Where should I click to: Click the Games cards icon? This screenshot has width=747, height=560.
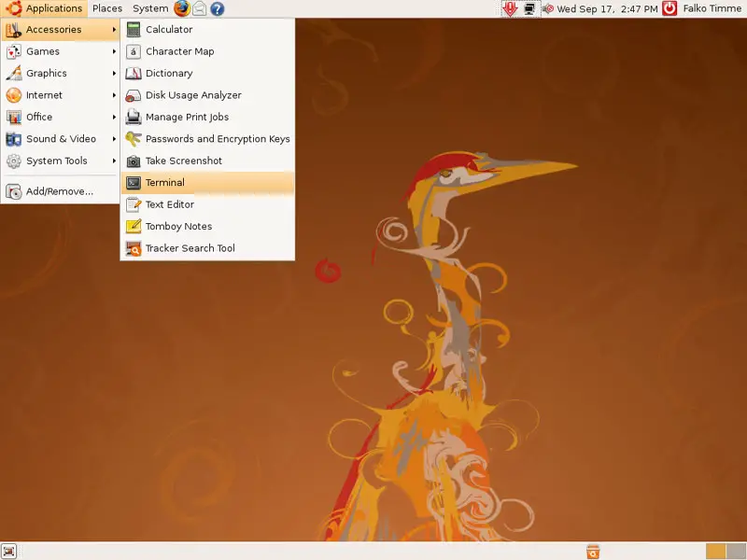click(x=13, y=51)
